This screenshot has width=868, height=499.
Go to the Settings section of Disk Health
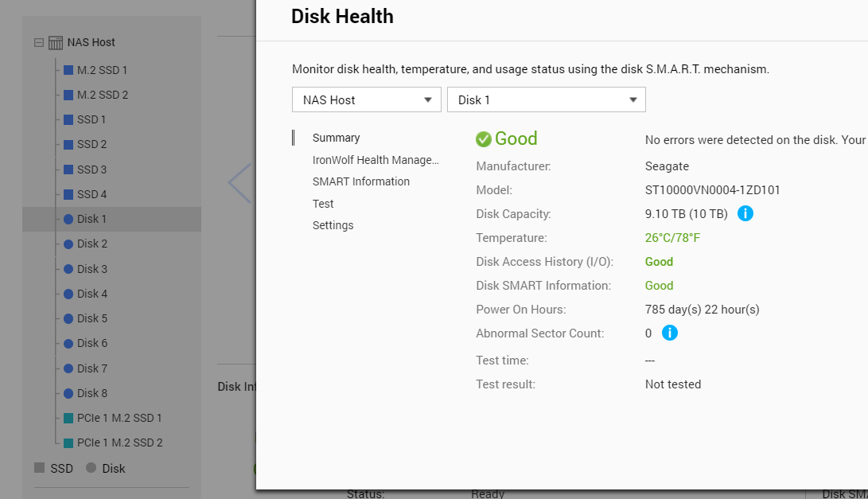click(333, 225)
